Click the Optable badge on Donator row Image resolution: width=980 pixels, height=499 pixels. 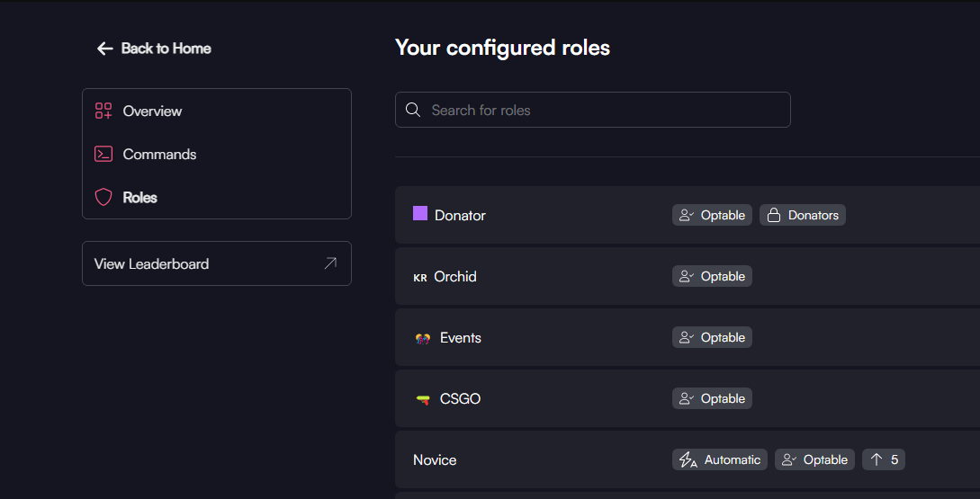click(x=712, y=216)
